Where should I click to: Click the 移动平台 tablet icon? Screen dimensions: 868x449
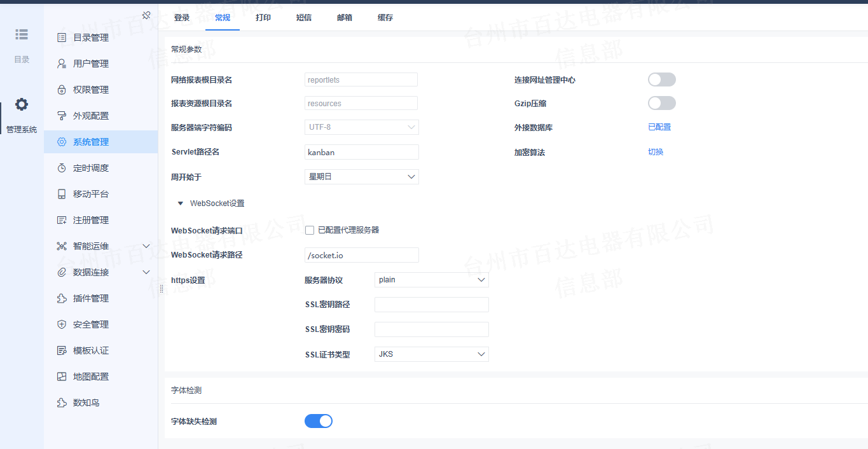pos(62,194)
